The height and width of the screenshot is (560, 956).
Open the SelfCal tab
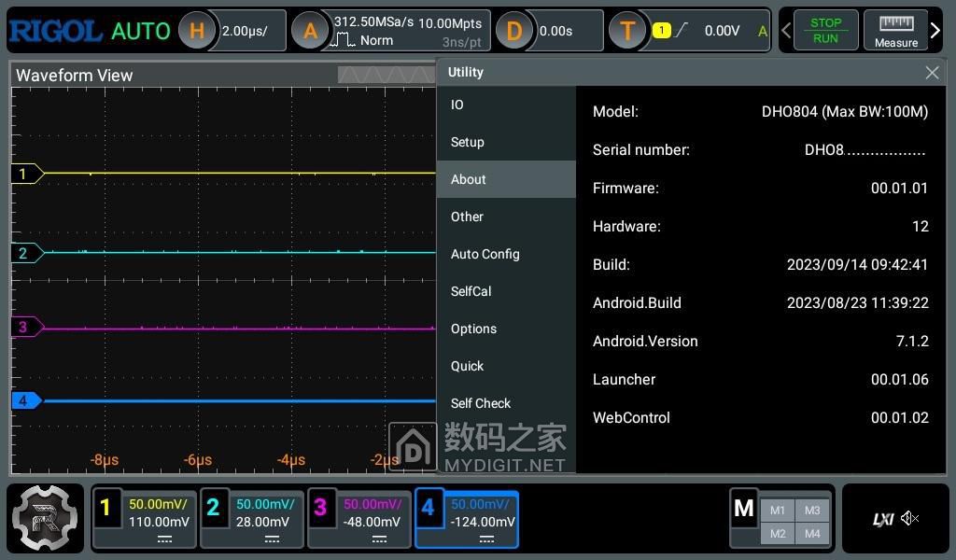[x=506, y=291]
